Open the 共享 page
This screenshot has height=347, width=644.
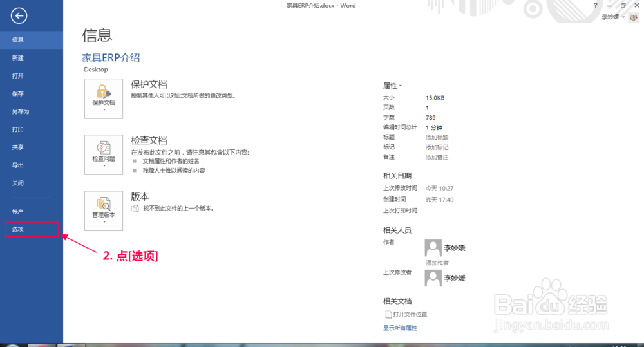click(x=32, y=147)
